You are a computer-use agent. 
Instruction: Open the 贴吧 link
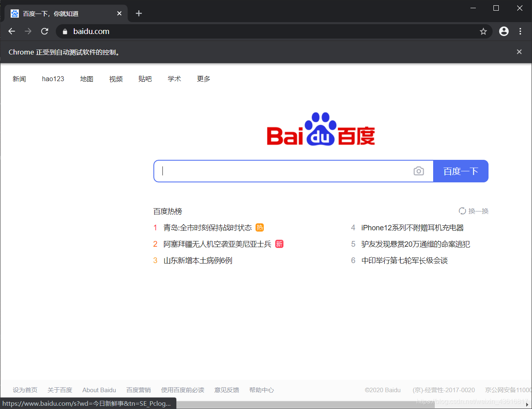pyautogui.click(x=145, y=79)
